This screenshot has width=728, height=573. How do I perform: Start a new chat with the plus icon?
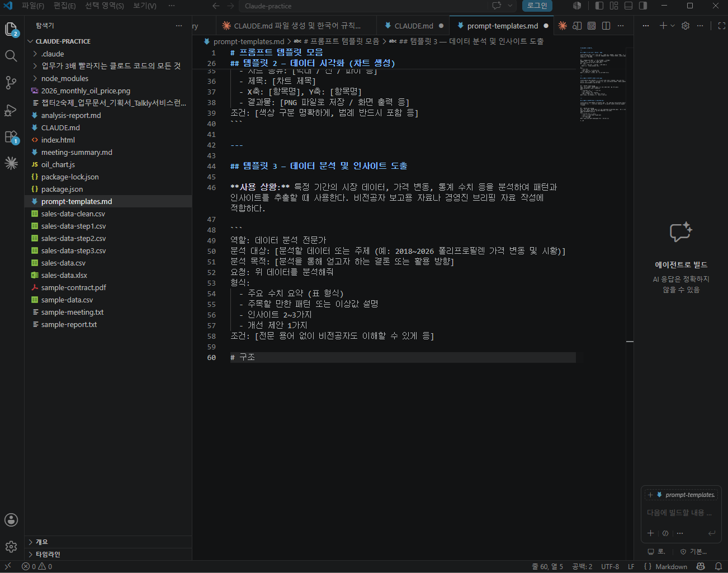663,26
